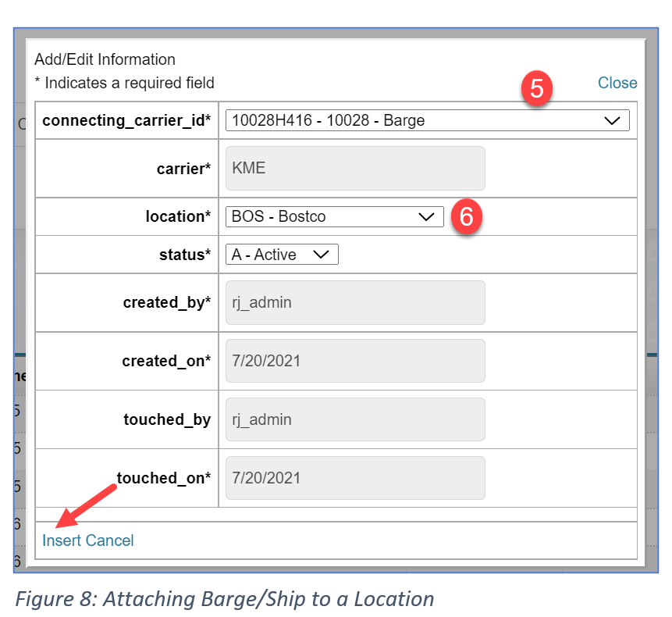The width and height of the screenshot is (672, 617).
Task: Click the red arrow pointing at Insert
Action: tap(86, 505)
